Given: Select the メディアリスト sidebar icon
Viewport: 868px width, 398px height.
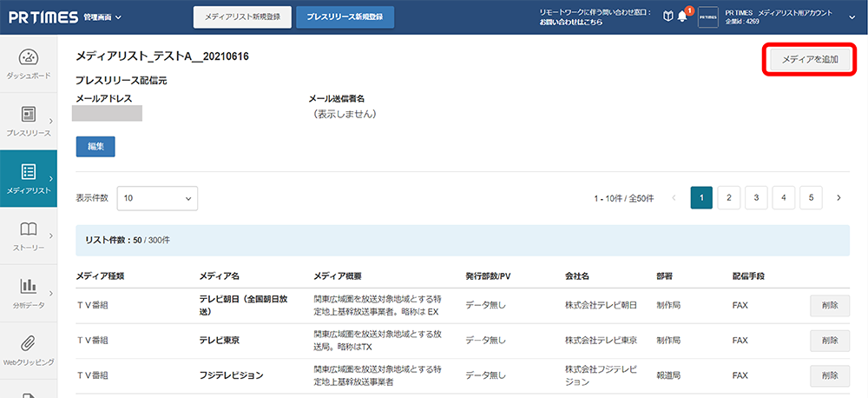Looking at the screenshot, I should click(x=29, y=172).
